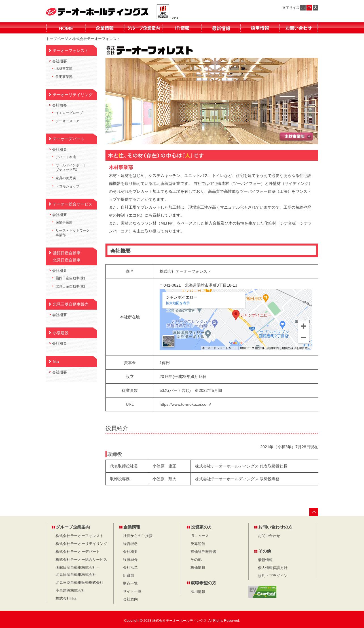
Task: Open 函館日産自動車 北見日産自動車 sidebar heading
Action: pos(71,256)
